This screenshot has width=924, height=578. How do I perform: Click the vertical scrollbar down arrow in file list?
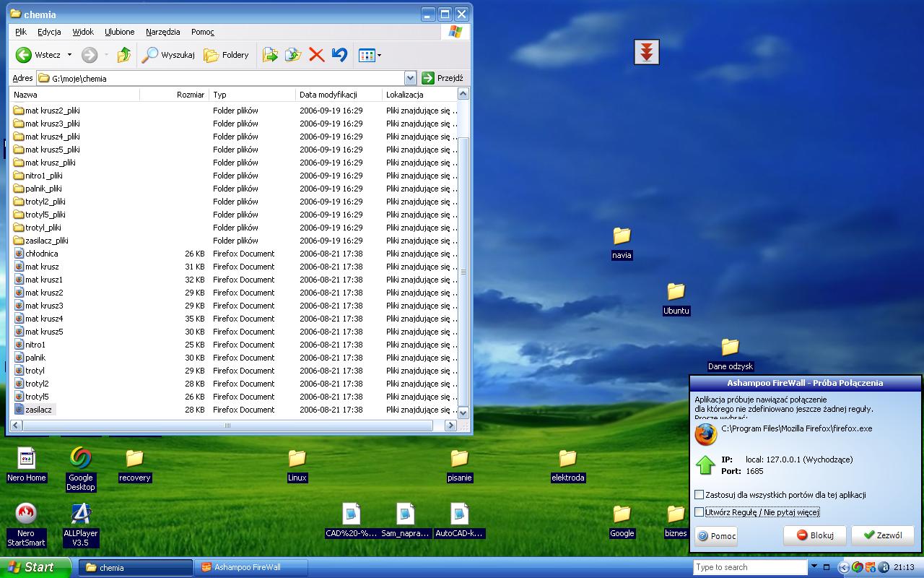click(x=463, y=413)
